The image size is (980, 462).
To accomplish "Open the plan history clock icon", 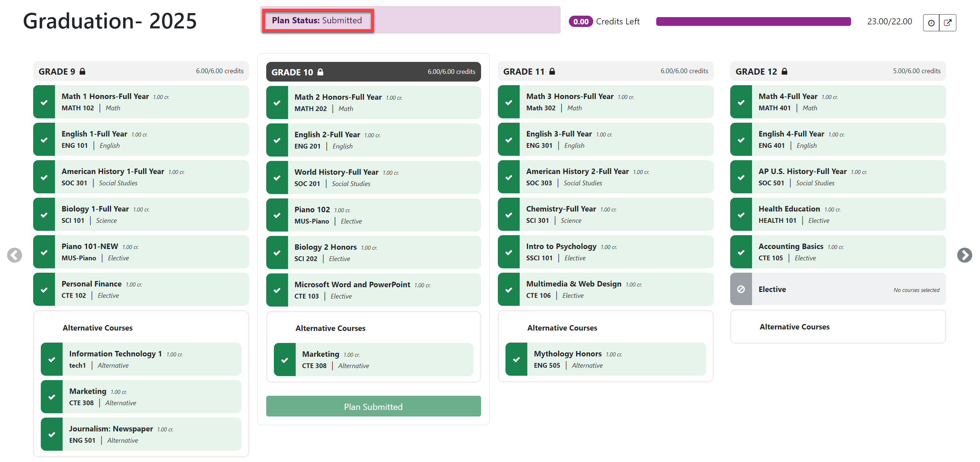I will pos(931,23).
